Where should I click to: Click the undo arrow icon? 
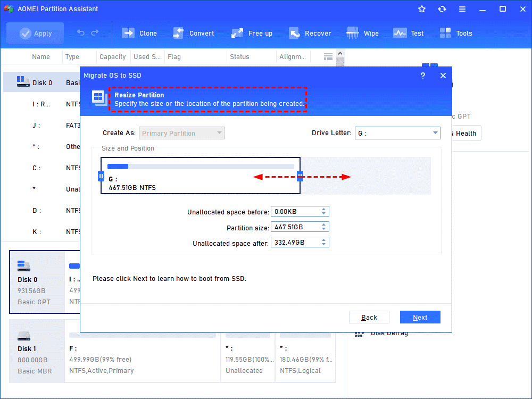(80, 32)
